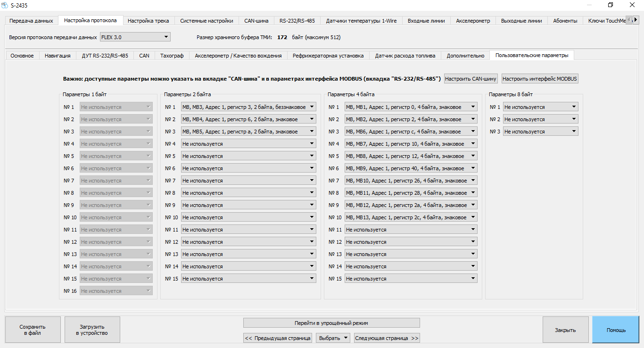The width and height of the screenshot is (644, 348).
Task: Open the 'Системные настройки' tab
Action: [x=206, y=21]
